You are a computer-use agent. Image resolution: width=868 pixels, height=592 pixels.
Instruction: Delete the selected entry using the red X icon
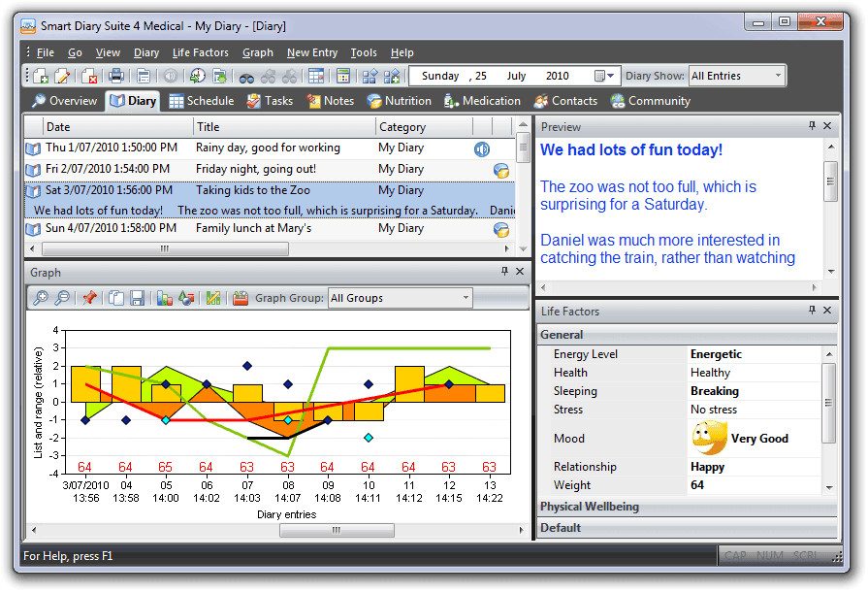point(88,75)
